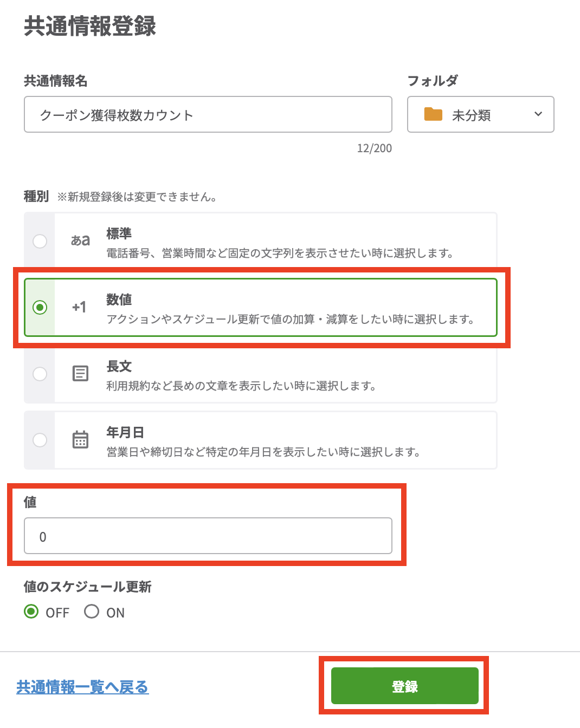The height and width of the screenshot is (728, 580).
Task: Click the 種別 label
Action: pos(36,196)
